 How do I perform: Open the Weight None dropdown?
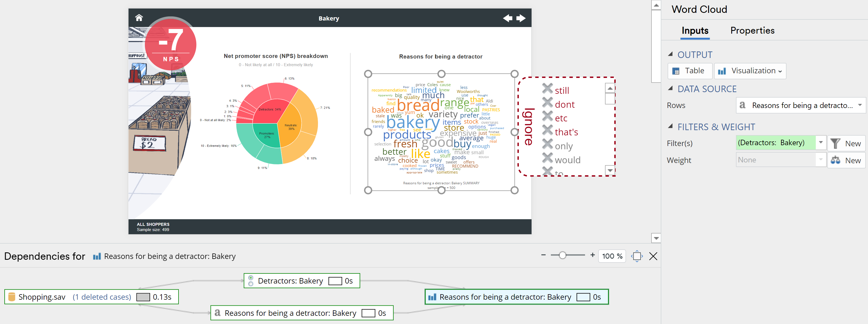pyautogui.click(x=781, y=160)
